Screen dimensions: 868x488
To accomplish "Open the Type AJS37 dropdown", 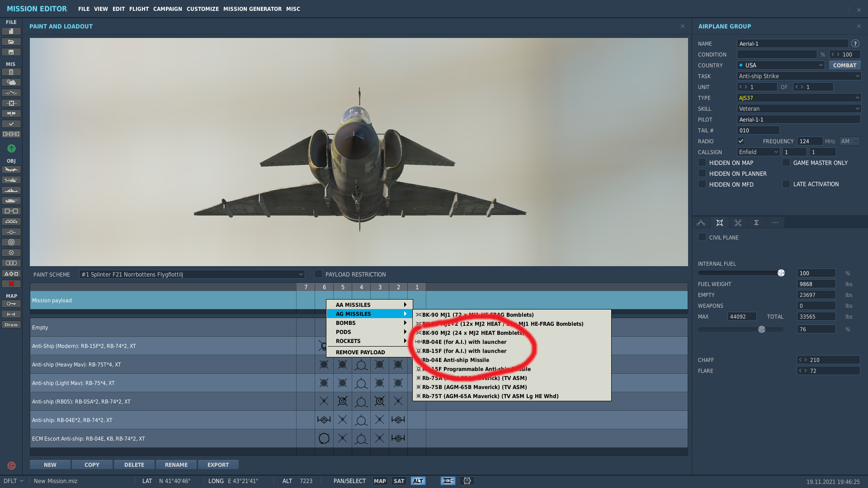I will 799,98.
